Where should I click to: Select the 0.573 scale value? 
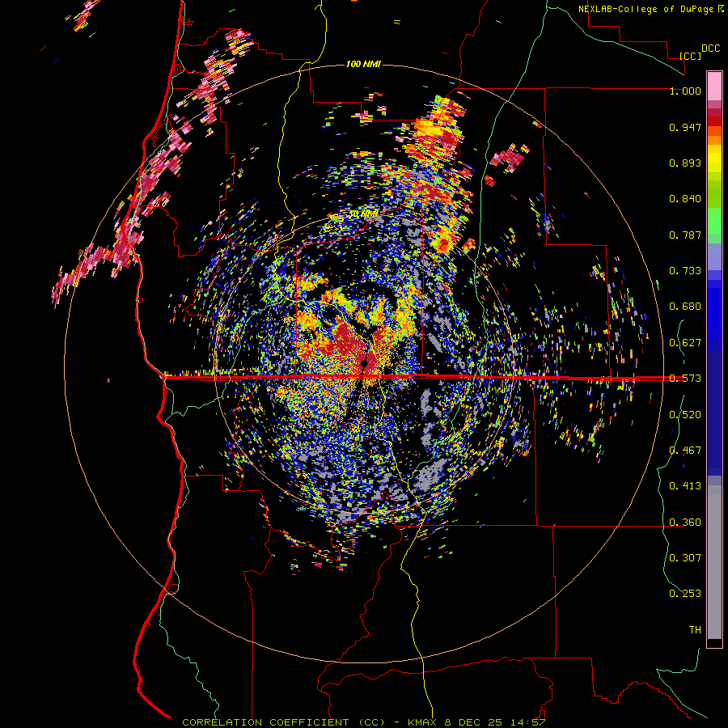(685, 379)
